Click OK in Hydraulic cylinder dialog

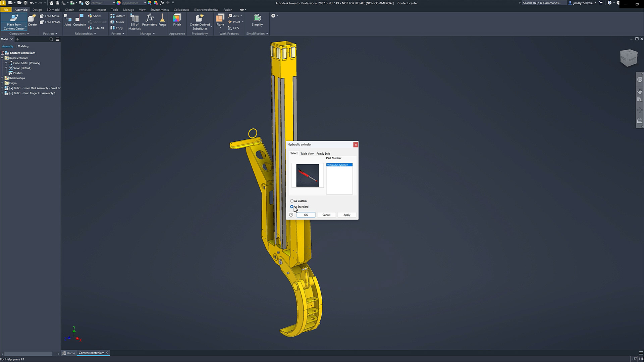tap(306, 215)
